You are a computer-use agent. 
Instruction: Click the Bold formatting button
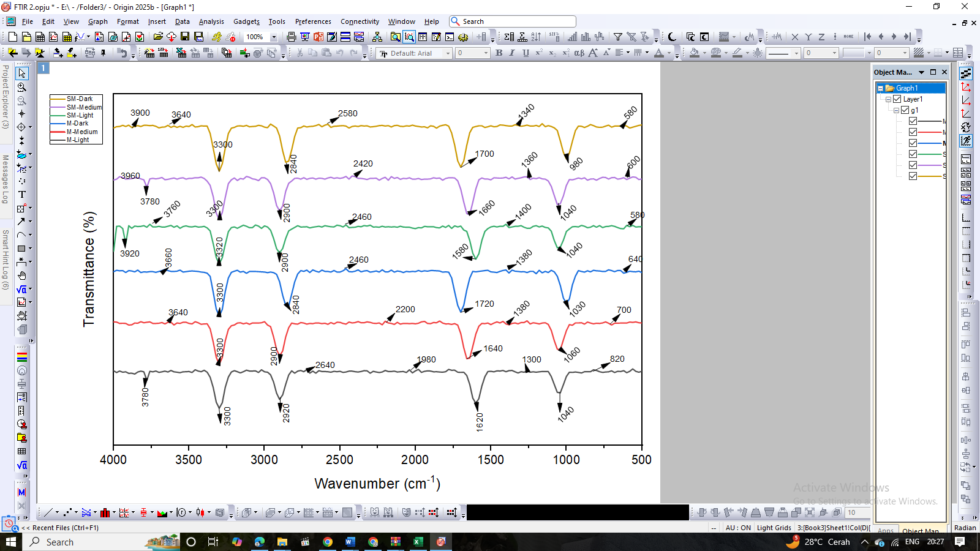click(499, 53)
